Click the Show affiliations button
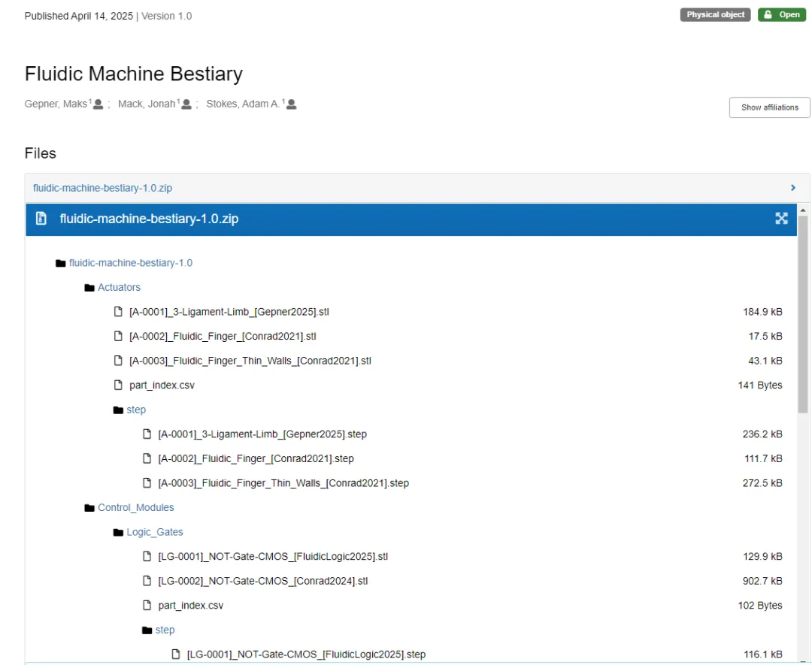The width and height of the screenshot is (812, 665). coord(769,107)
